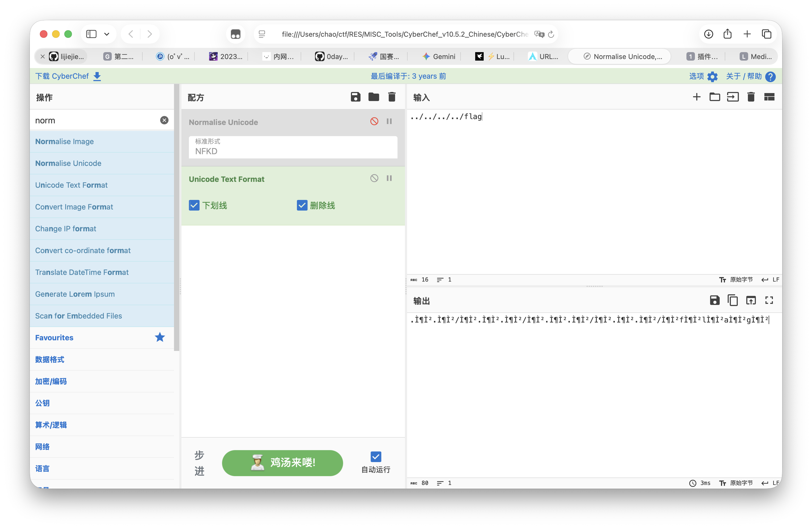Uncheck the 下划线 underline checkbox
The image size is (812, 528).
tap(194, 205)
